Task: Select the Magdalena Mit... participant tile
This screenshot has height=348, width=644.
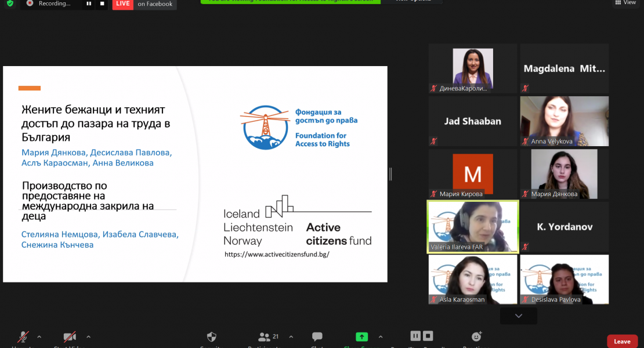Action: coord(565,68)
